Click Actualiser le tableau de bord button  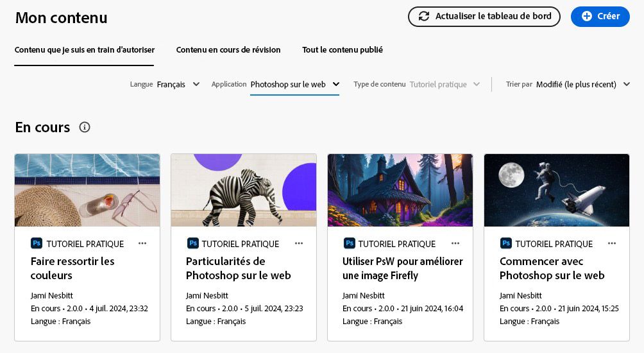click(484, 17)
